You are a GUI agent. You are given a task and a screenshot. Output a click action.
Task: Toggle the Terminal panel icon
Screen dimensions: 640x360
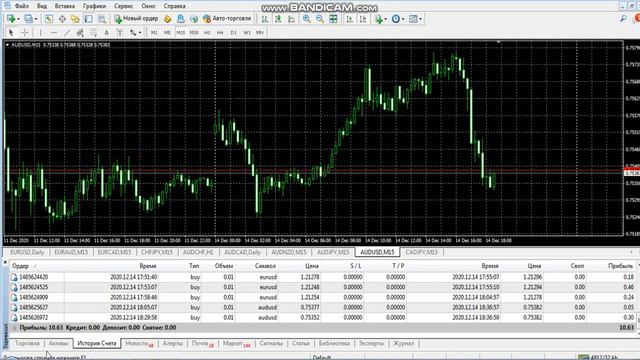[x=89, y=19]
